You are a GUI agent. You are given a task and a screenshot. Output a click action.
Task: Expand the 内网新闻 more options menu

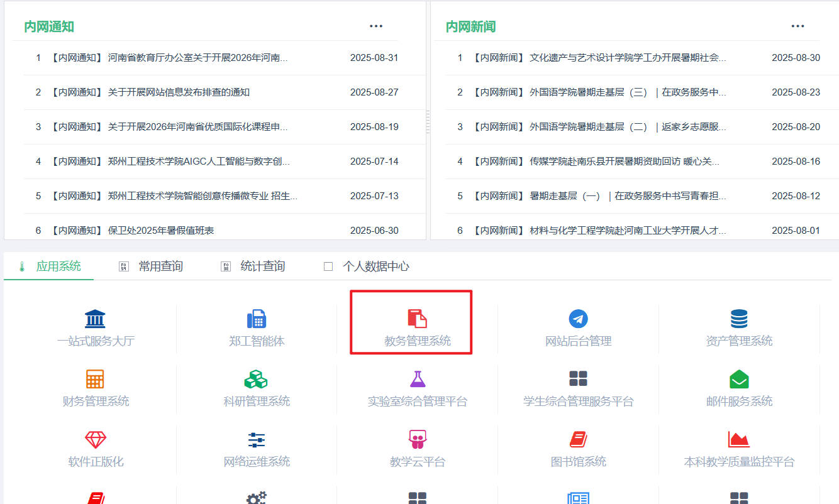pos(797,26)
